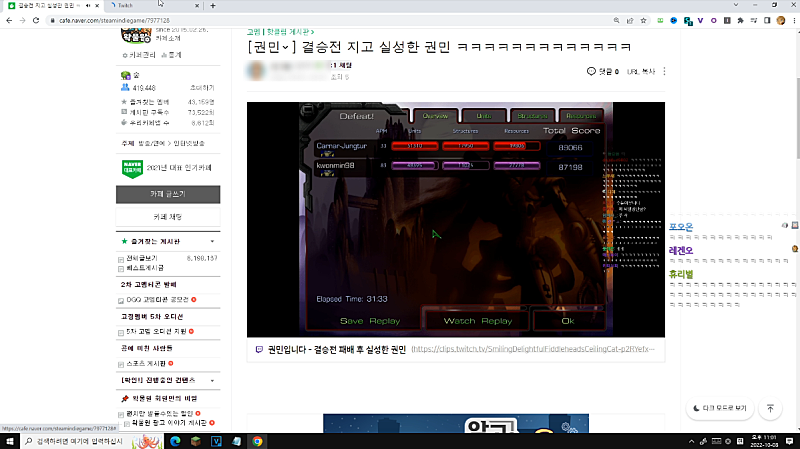Viewport: 800px width, 449px height.
Task: Click the purple O ring extension icon
Action: pos(714,20)
